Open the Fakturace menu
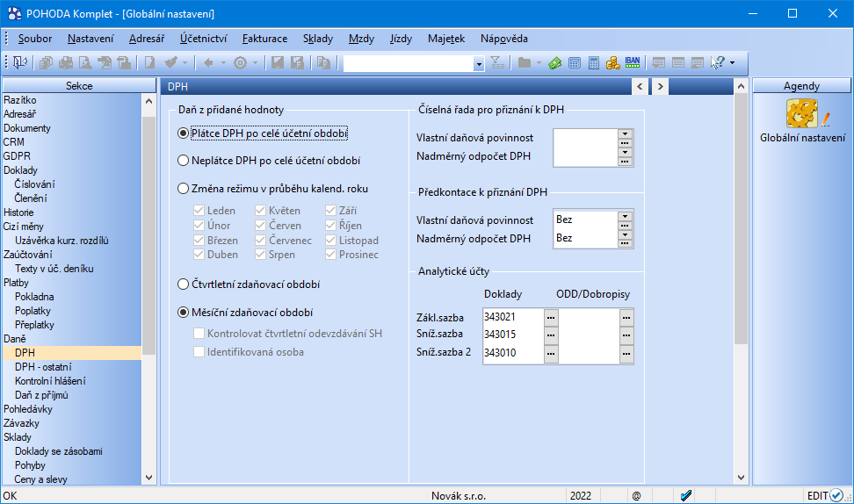Viewport: 854px width, 504px height. 264,39
